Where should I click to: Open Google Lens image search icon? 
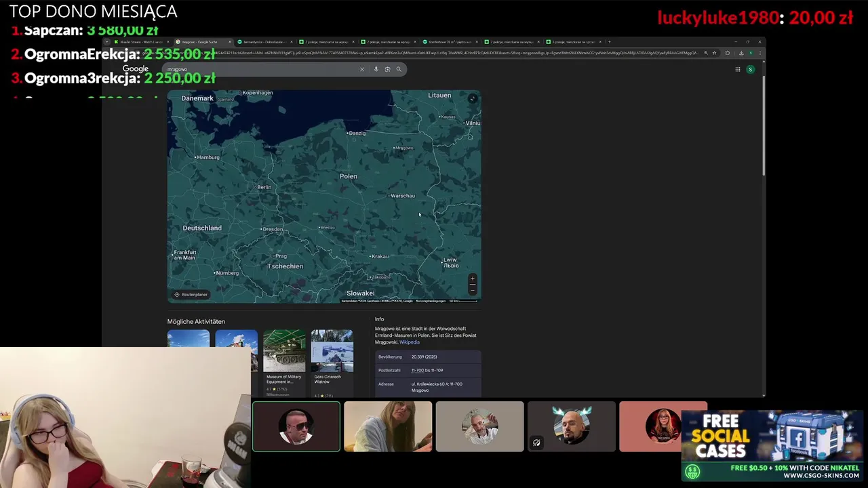pyautogui.click(x=387, y=69)
